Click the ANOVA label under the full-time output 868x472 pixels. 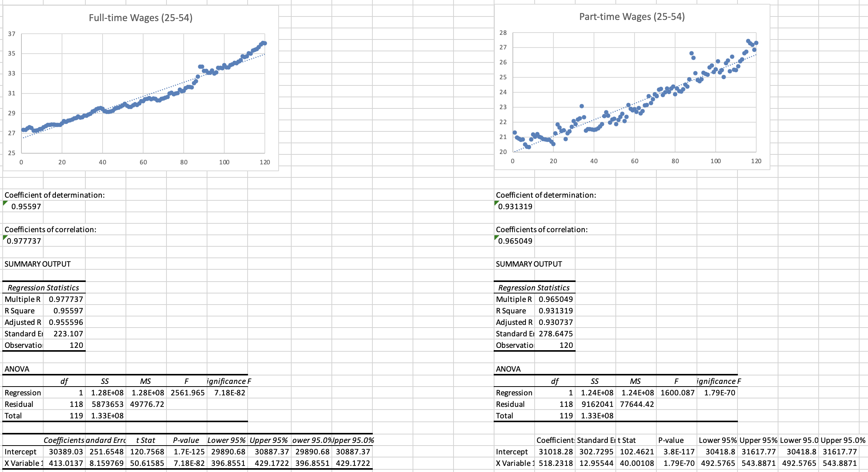(17, 369)
